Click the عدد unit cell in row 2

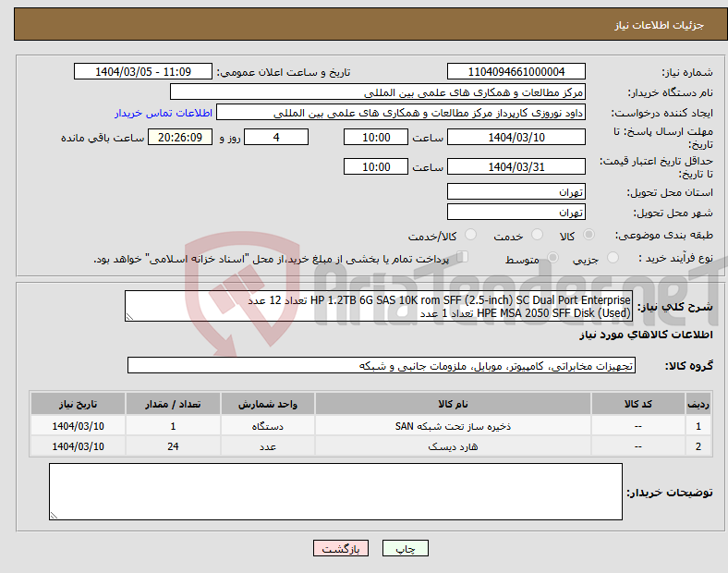pos(267,446)
